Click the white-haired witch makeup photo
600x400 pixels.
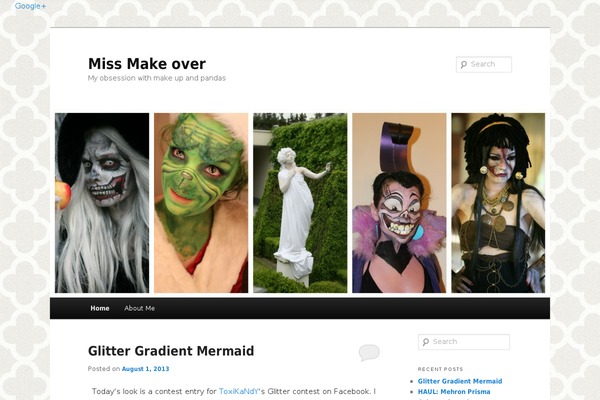coord(102,203)
